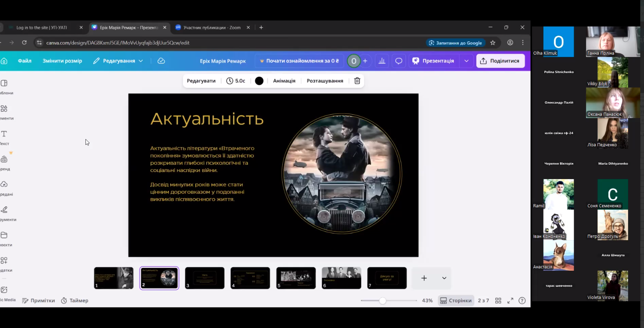Click the cloud save status icon
The width and height of the screenshot is (644, 328).
point(161,61)
